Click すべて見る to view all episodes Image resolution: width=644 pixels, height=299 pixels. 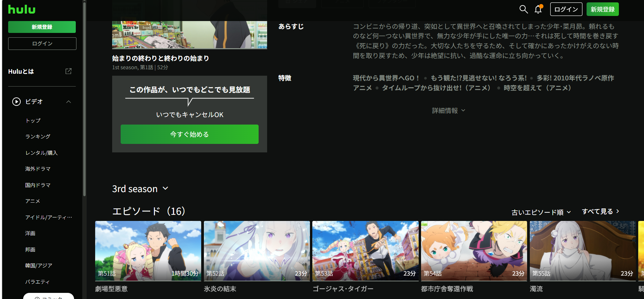coord(601,211)
